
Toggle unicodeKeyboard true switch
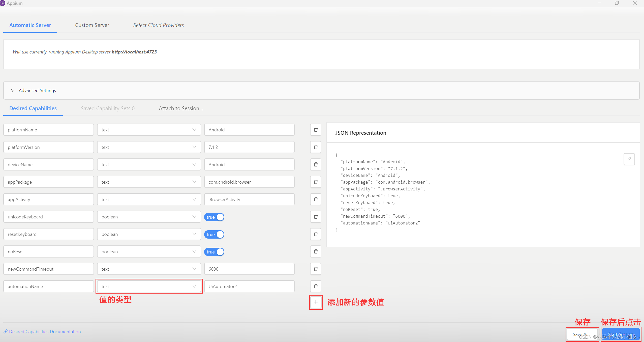click(214, 217)
